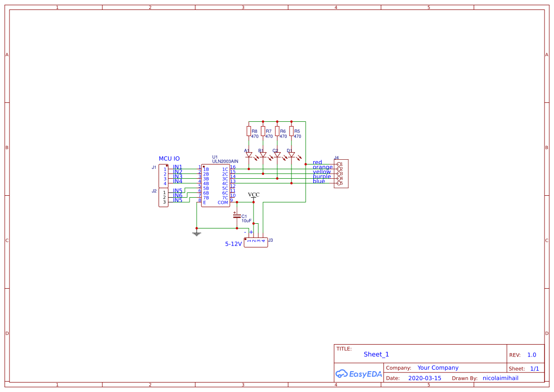The image size is (554, 392).
Task: Click the 'Your Company' field
Action: point(438,368)
